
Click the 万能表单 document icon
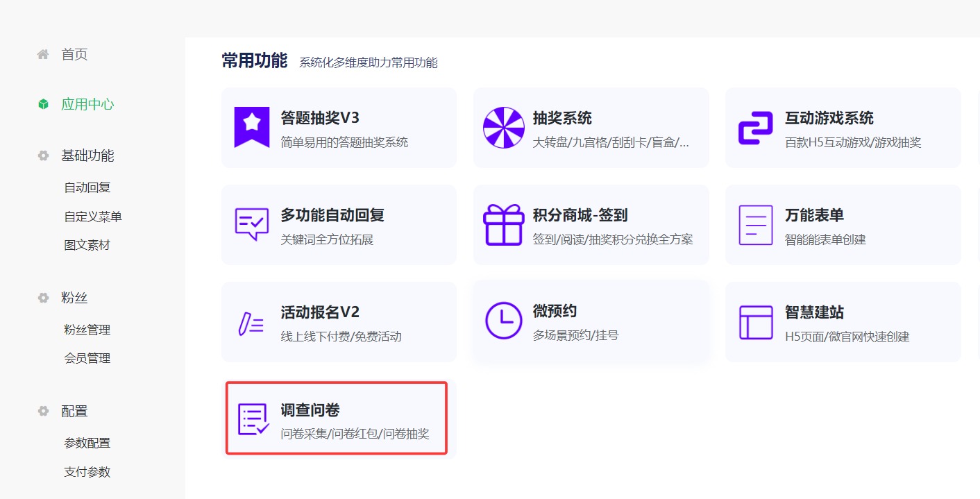tap(755, 224)
